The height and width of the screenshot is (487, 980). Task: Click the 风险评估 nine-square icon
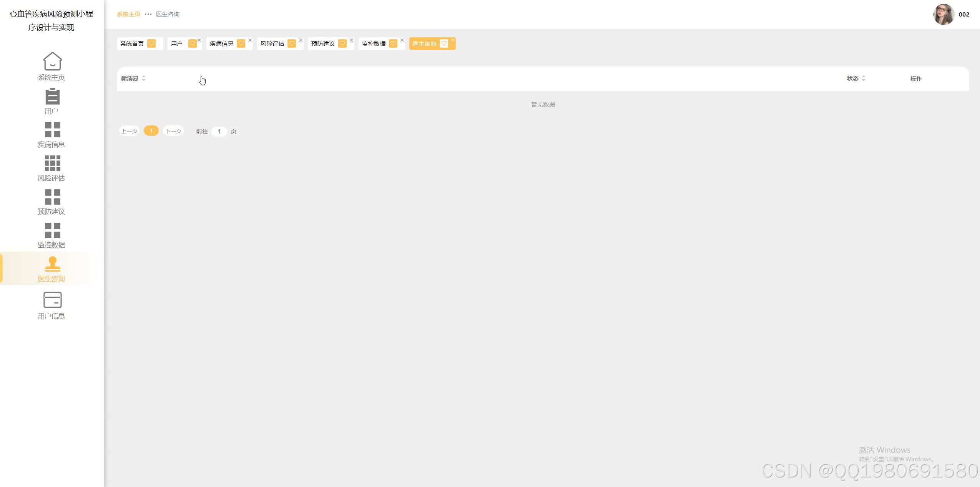52,163
